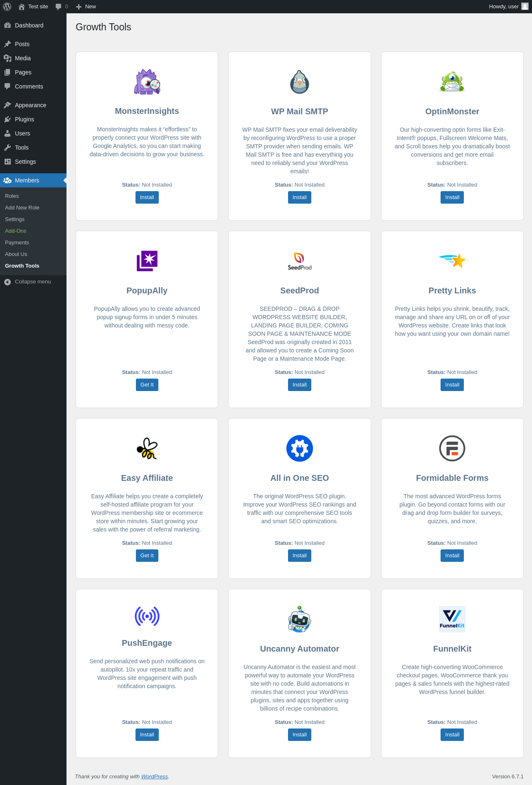The width and height of the screenshot is (532, 785).
Task: Click the Easy Affiliate bee logo
Action: 147,448
